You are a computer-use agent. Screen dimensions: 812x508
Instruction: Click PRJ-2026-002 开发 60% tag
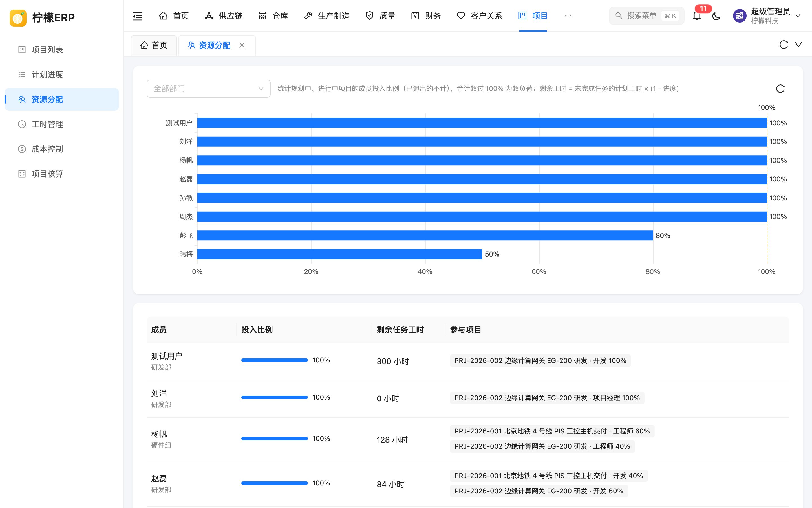click(539, 491)
